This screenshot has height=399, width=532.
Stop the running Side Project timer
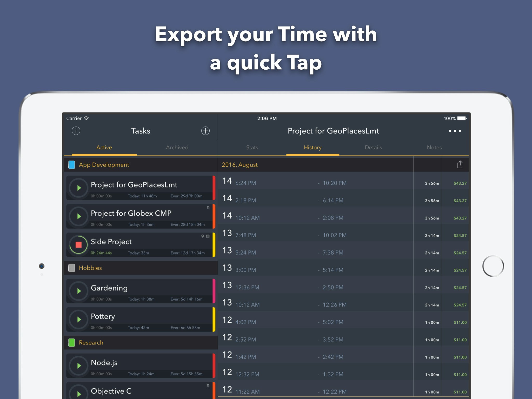(x=78, y=245)
